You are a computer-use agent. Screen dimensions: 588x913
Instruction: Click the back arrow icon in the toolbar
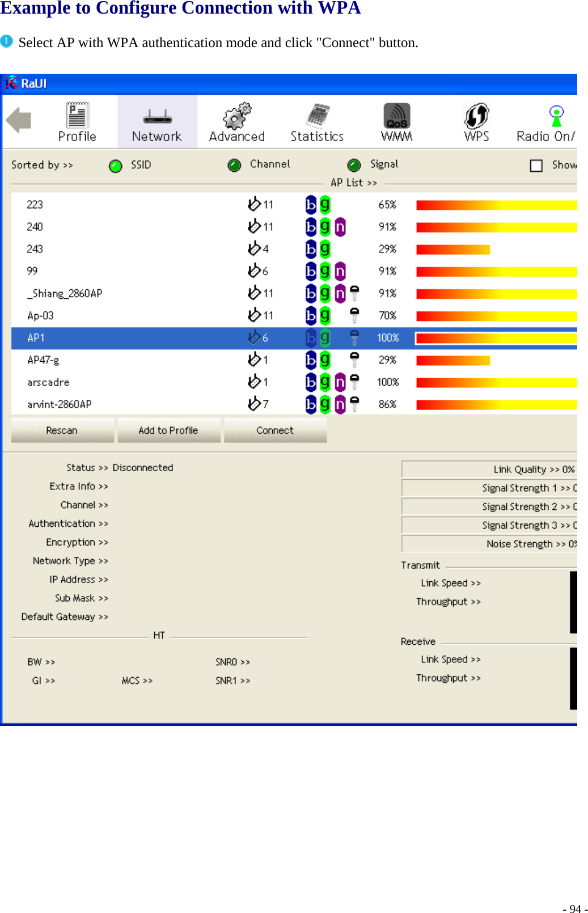19,120
